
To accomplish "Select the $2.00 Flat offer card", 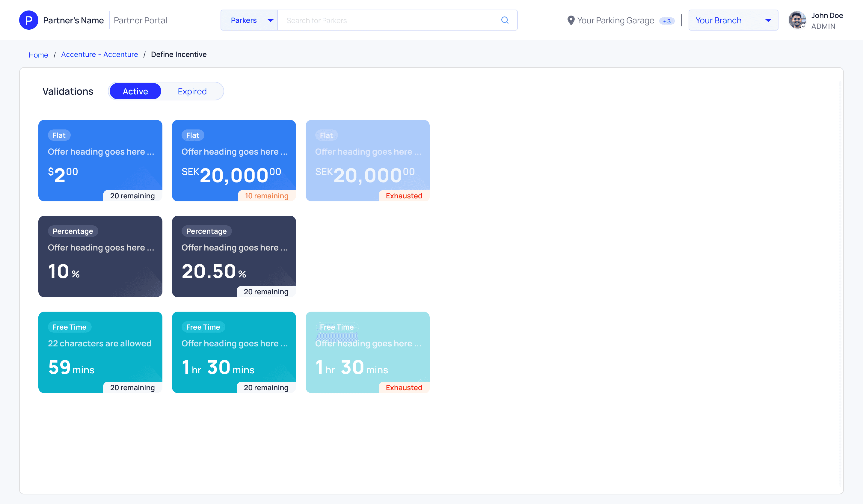I will [100, 160].
